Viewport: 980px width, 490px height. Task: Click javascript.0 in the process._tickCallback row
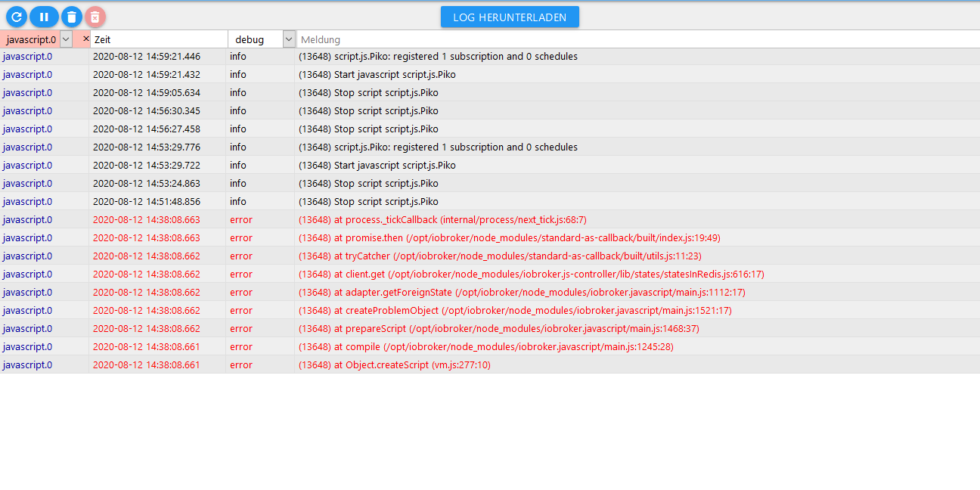(x=27, y=219)
